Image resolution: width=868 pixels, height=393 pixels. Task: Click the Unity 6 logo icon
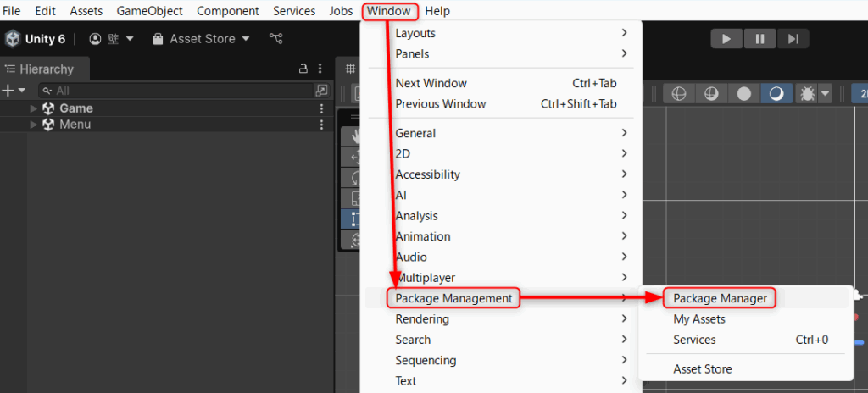pos(12,39)
